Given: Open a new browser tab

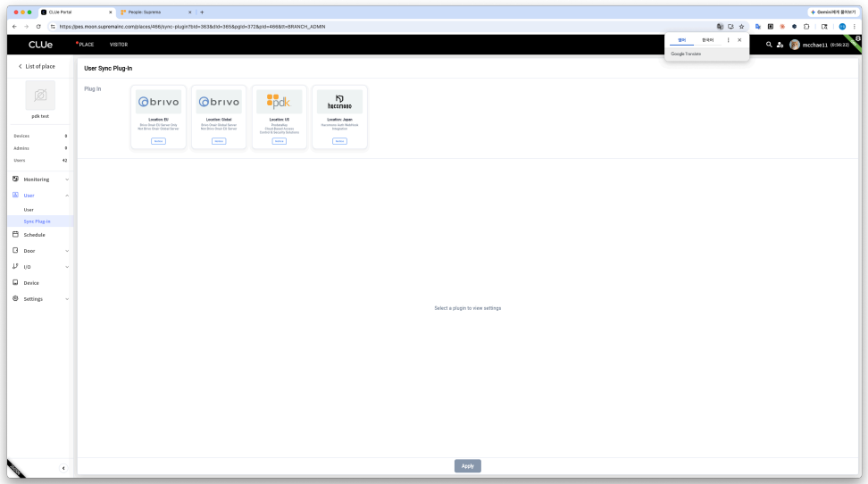Looking at the screenshot, I should point(202,13).
